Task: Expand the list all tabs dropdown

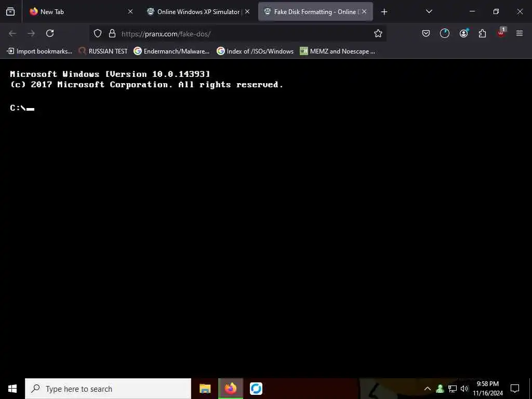Action: click(x=429, y=11)
